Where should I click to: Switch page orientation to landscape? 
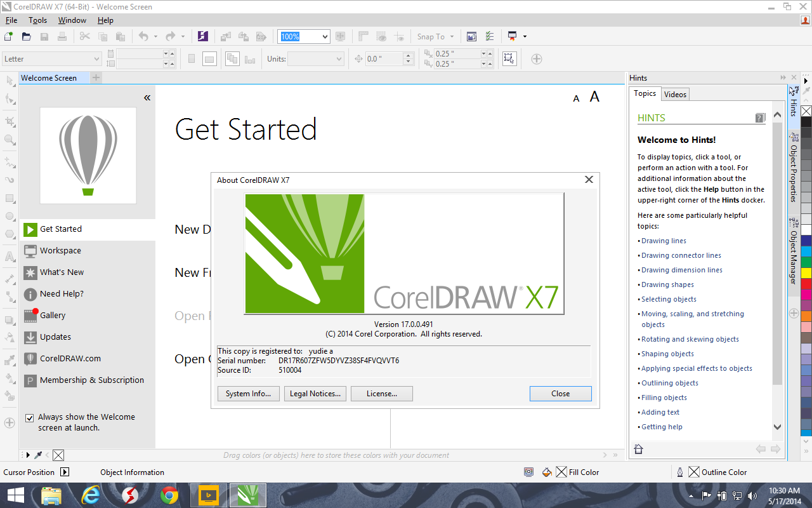click(209, 58)
